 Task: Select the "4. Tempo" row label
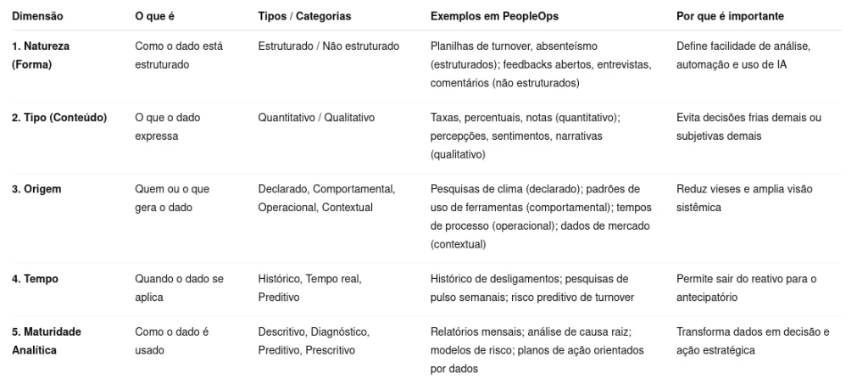35,279
